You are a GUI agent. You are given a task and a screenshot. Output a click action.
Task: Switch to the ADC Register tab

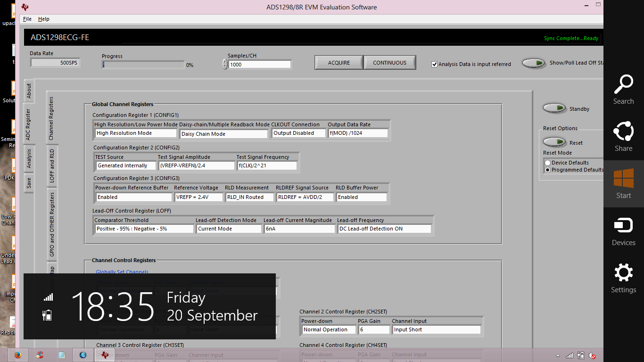pos(28,123)
